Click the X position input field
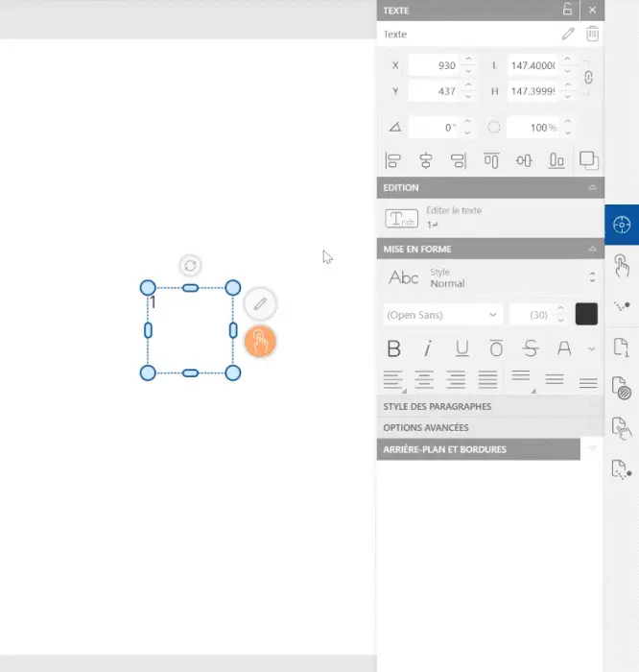The image size is (639, 672). [434, 65]
